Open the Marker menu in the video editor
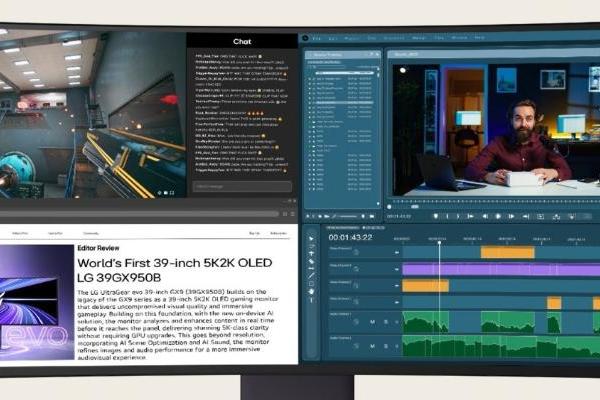600x400 pixels. pyautogui.click(x=419, y=38)
